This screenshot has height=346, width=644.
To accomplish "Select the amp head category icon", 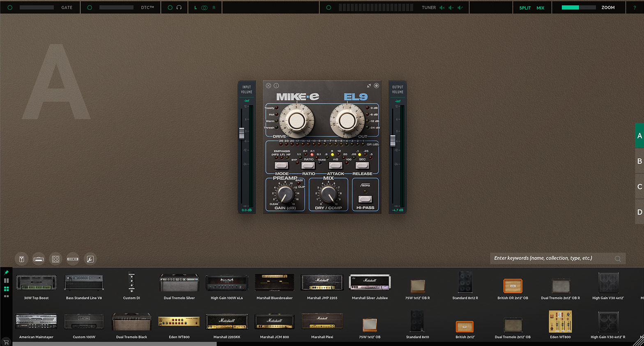I will [39, 259].
